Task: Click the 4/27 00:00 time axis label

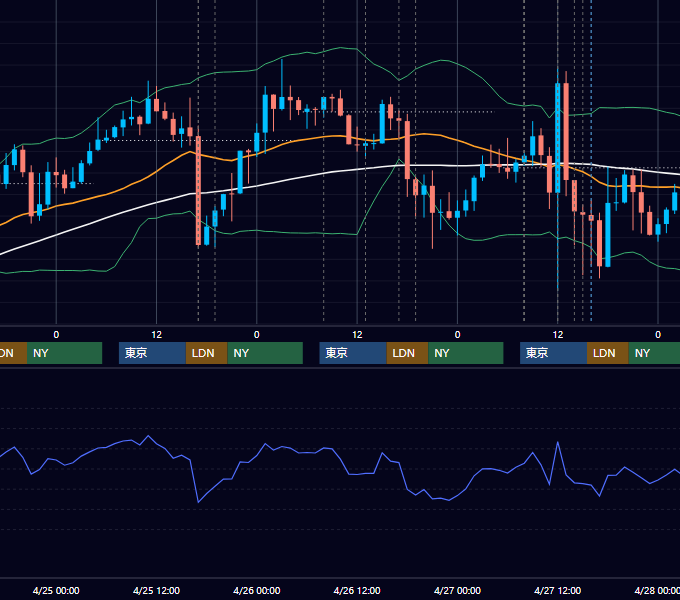Action: [x=457, y=590]
